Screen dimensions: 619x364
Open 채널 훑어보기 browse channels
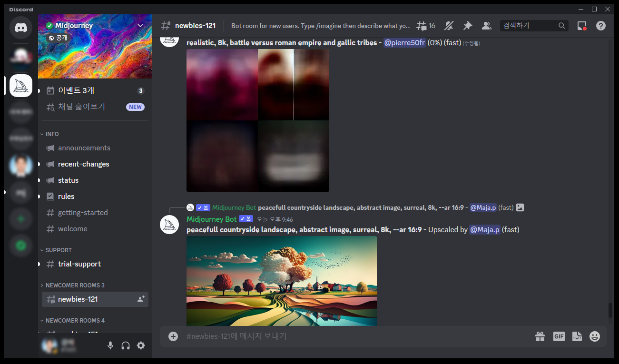[95, 107]
